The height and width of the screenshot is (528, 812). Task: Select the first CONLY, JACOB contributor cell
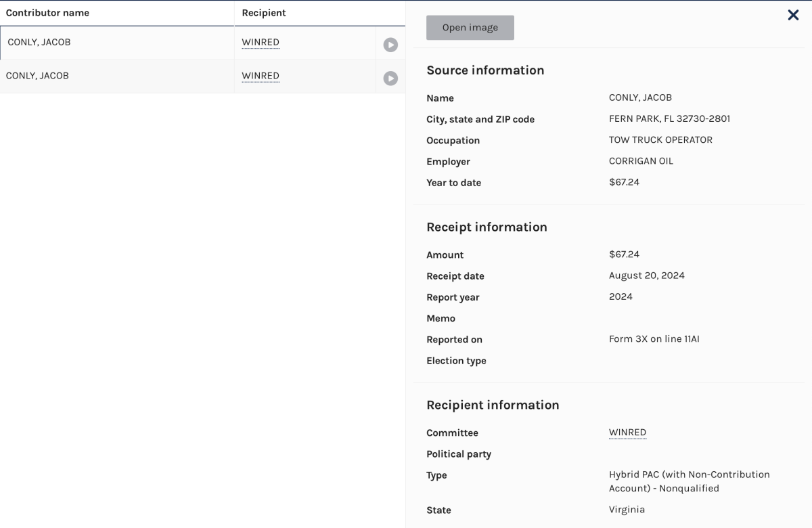39,42
